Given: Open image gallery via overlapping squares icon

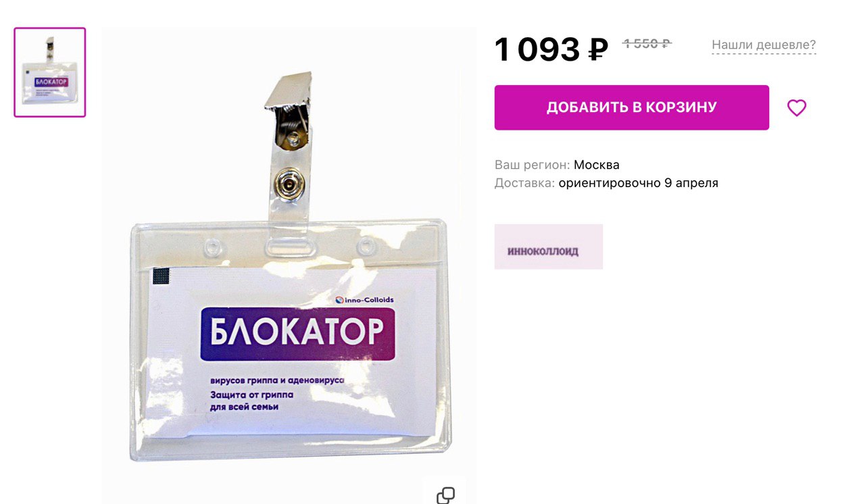Looking at the screenshot, I should pos(445,495).
